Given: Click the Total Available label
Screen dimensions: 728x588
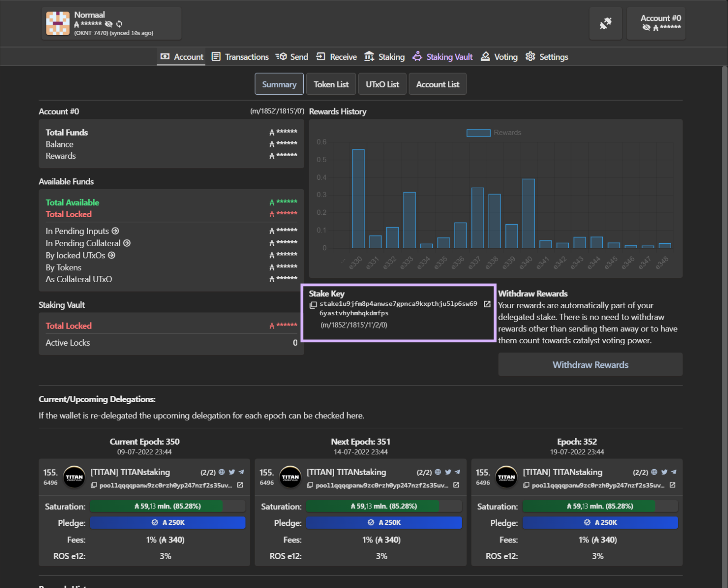Looking at the screenshot, I should tap(73, 202).
